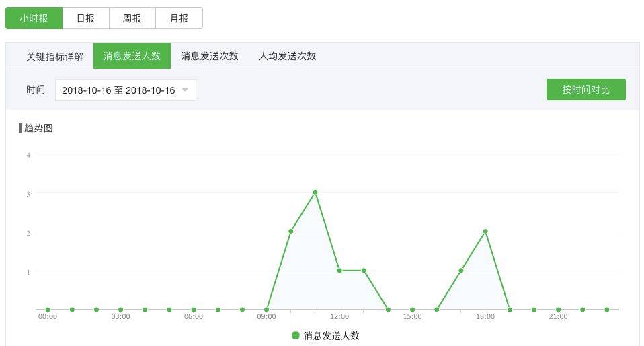Screen dimensions: 644x346
Task: Click the 12:00 data point at value 1
Action: [339, 271]
